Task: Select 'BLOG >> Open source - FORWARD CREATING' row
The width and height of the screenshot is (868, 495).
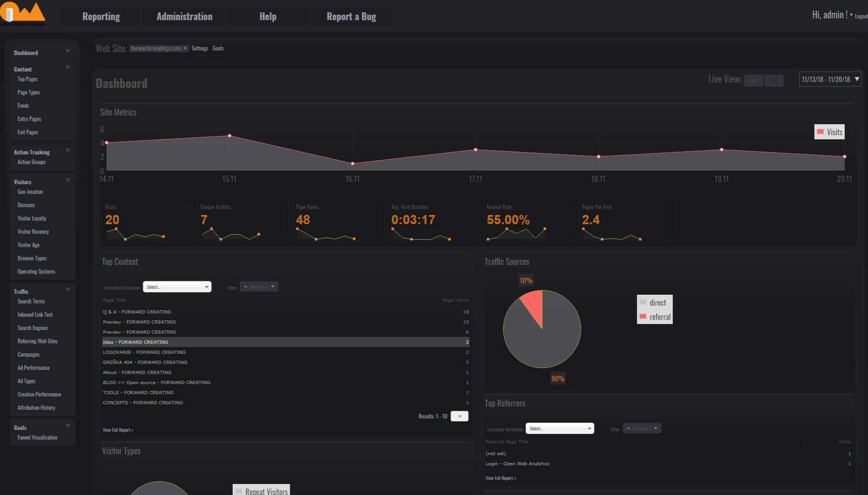Action: click(x=285, y=383)
